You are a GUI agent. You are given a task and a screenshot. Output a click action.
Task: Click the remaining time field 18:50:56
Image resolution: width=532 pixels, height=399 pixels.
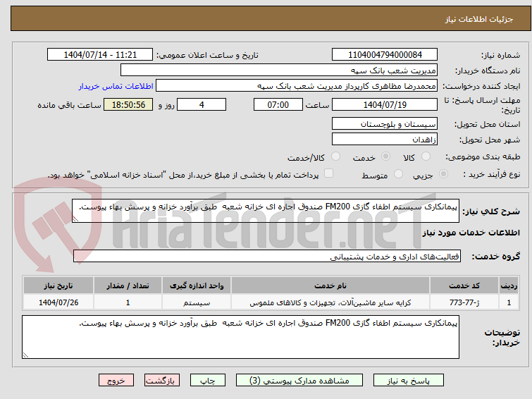click(128, 104)
